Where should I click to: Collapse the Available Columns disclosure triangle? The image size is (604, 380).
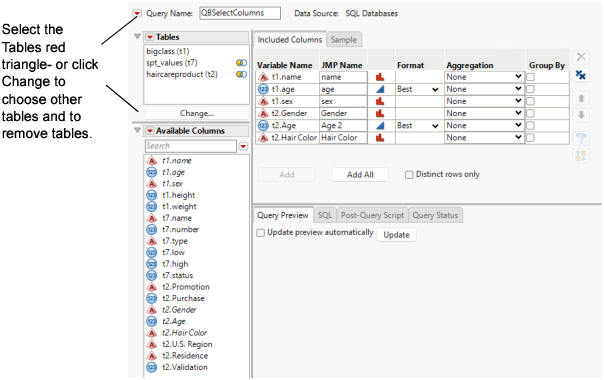[x=137, y=130]
